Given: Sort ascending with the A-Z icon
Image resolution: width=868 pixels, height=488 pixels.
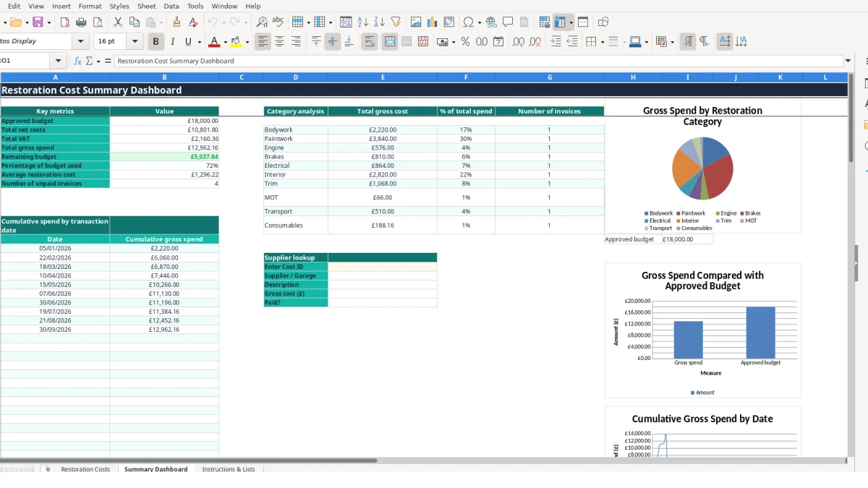Looking at the screenshot, I should pyautogui.click(x=363, y=22).
